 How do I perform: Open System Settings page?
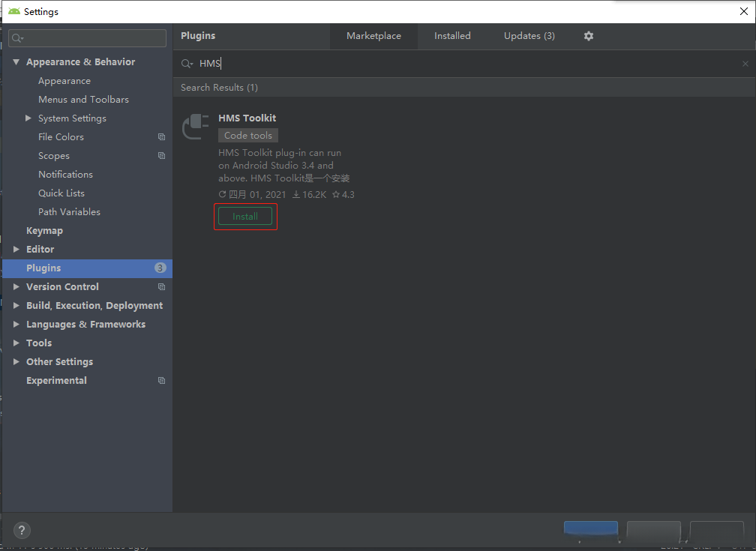click(x=72, y=118)
